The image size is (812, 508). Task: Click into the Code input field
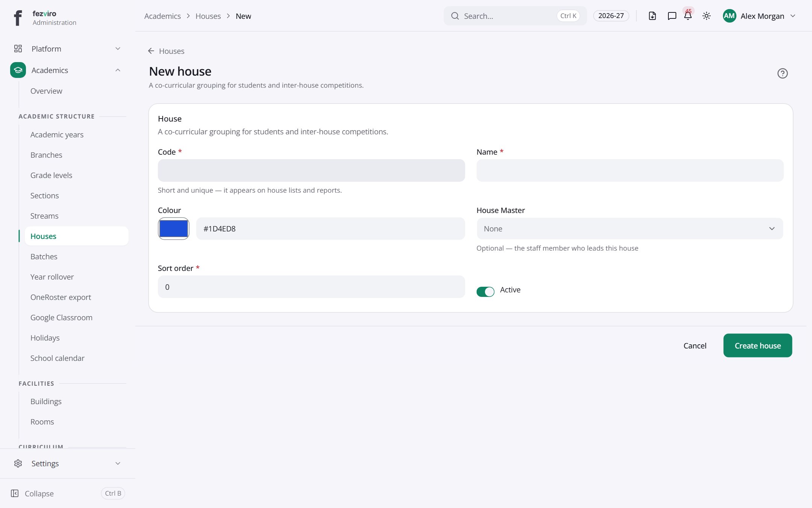pos(311,170)
